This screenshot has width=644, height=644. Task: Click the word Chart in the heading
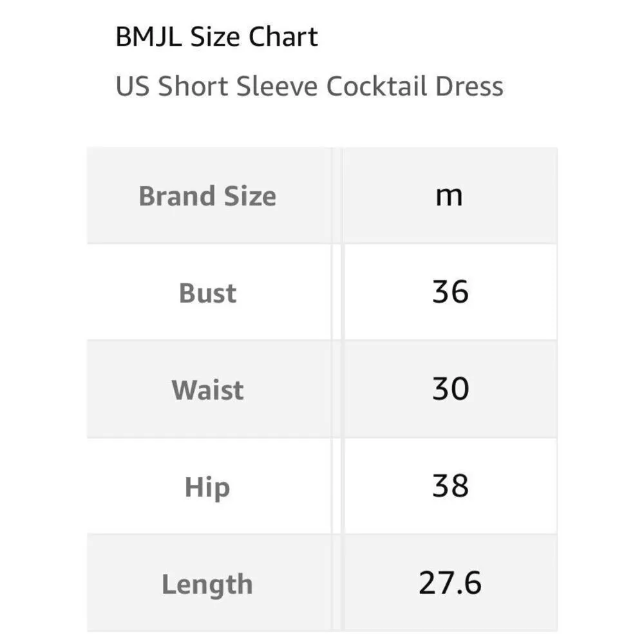click(x=283, y=37)
